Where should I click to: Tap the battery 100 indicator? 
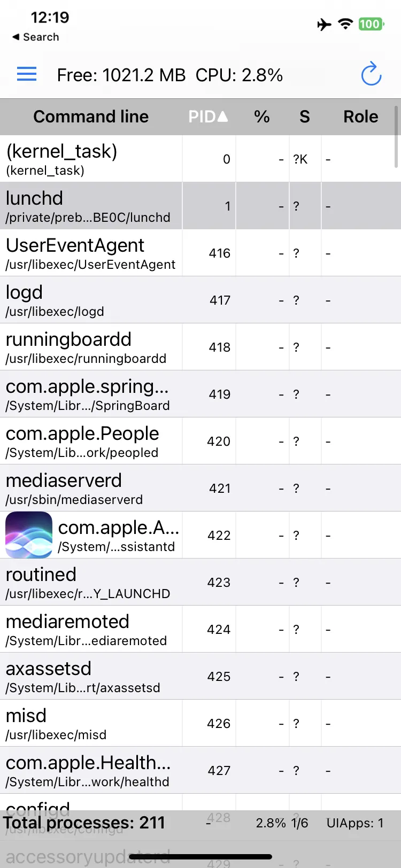coord(371,24)
